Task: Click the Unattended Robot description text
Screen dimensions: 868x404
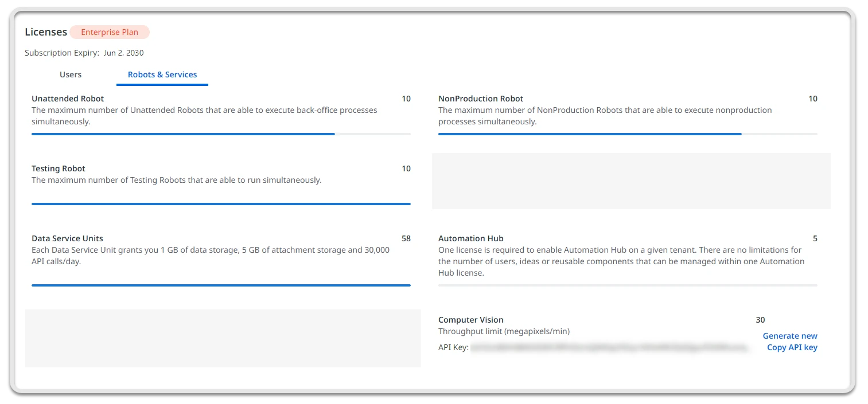Action: click(204, 116)
